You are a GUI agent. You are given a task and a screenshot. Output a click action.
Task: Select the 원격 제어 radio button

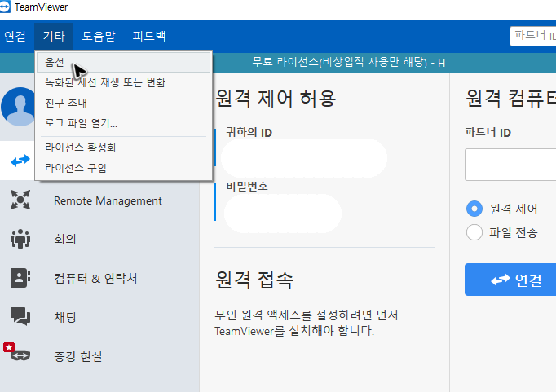pyautogui.click(x=474, y=209)
